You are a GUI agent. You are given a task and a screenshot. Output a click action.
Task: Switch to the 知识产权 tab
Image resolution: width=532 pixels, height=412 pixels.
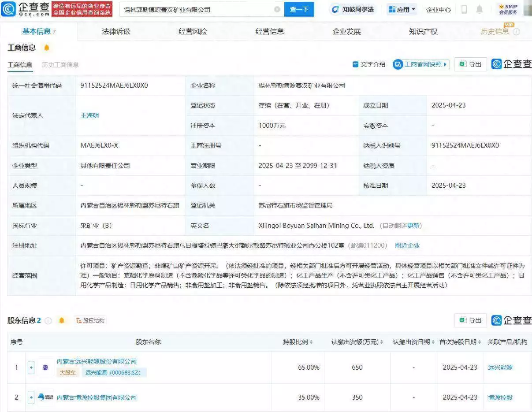point(422,31)
